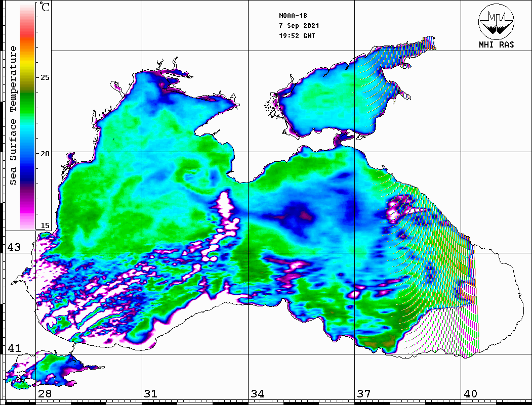Click the '19:52 GMT' time text
This screenshot has width=532, height=405.
(297, 35)
